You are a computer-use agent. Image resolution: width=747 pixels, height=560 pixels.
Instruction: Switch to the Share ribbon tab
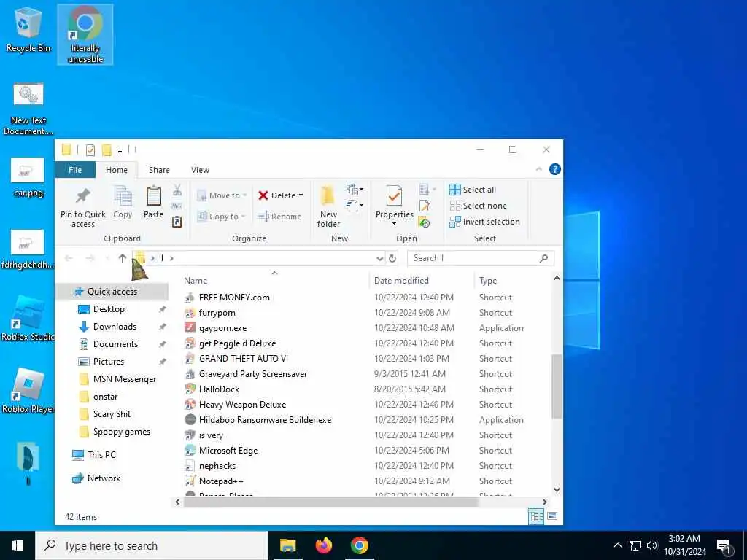point(159,170)
